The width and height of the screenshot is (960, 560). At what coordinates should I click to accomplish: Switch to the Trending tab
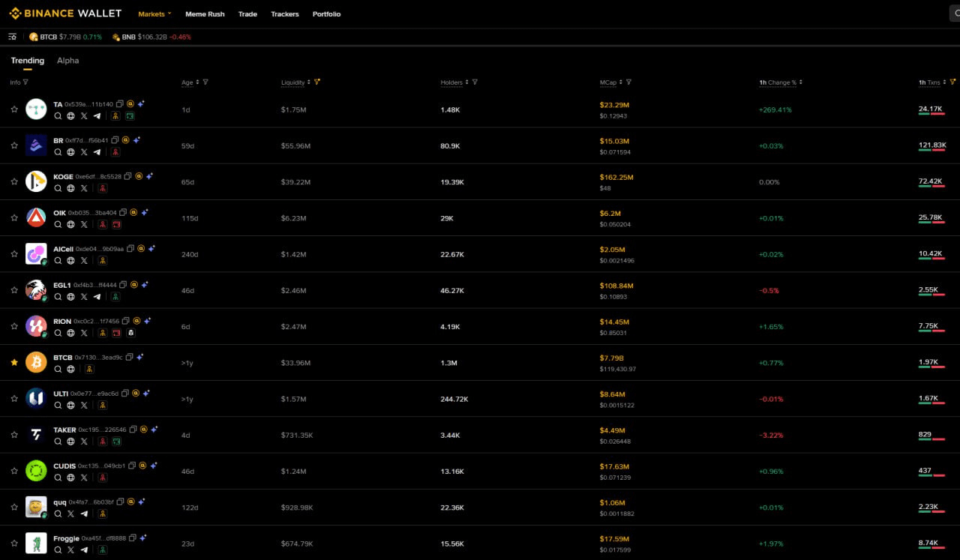[x=28, y=61]
